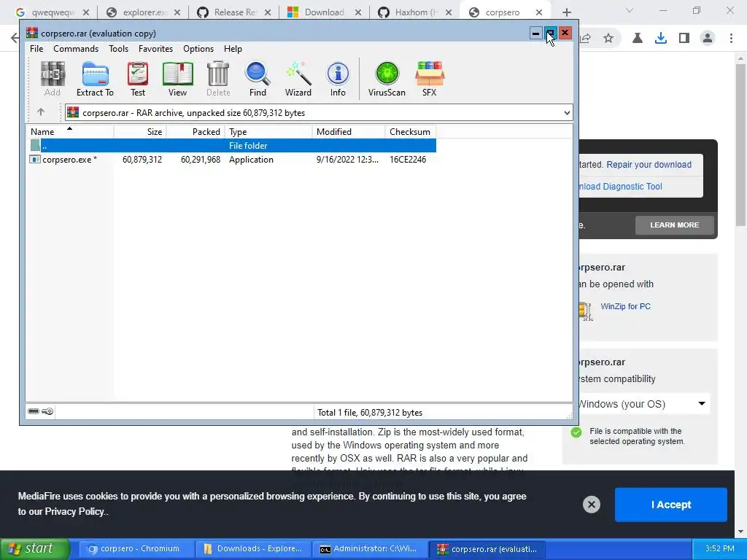This screenshot has height=560, width=747.
Task: Click the archive path address field
Action: tap(318, 113)
